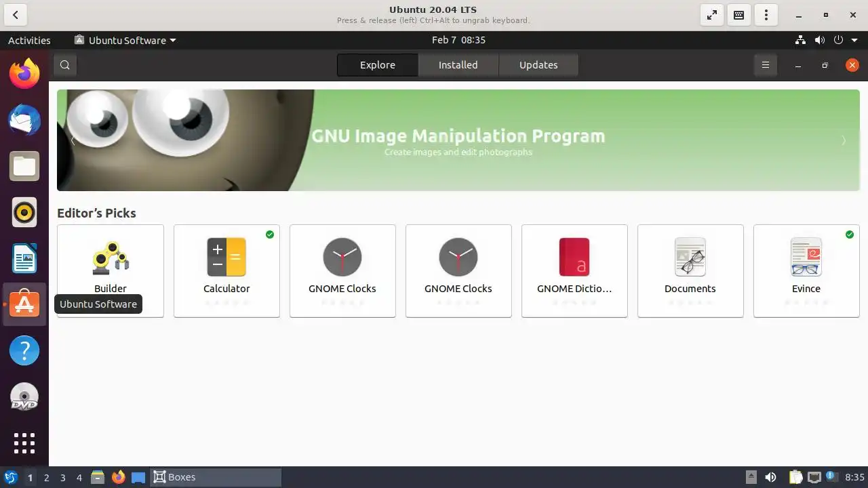Click the power icon in top bar
The image size is (868, 488).
pyautogui.click(x=839, y=40)
